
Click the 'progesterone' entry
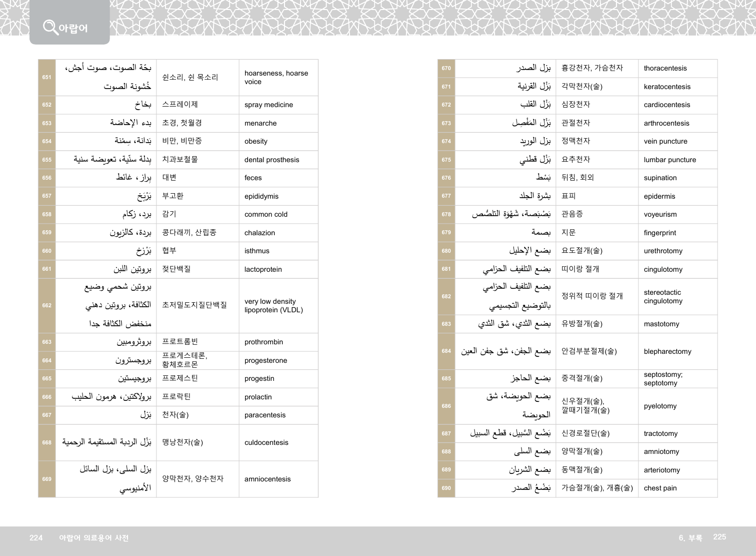click(x=265, y=360)
